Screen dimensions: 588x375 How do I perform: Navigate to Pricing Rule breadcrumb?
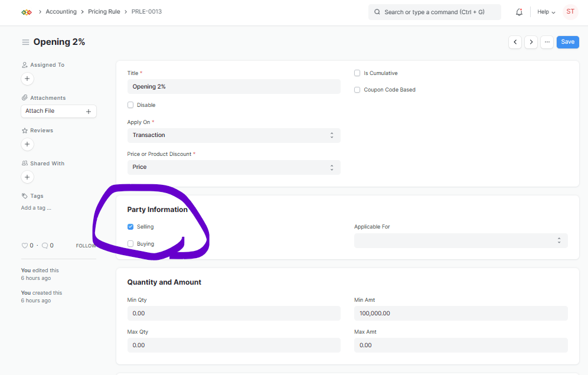tap(104, 12)
